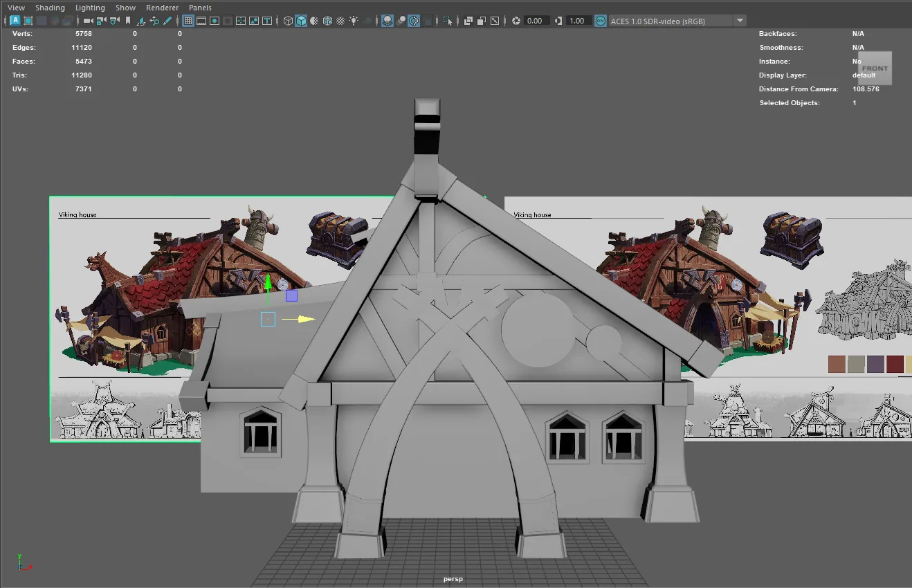This screenshot has height=588, width=912.
Task: Open the Lighting panel menu
Action: tap(90, 8)
